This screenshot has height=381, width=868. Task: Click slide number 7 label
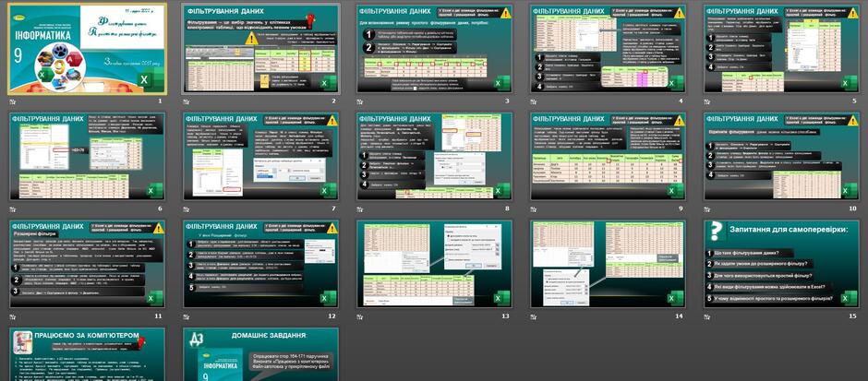tap(333, 208)
